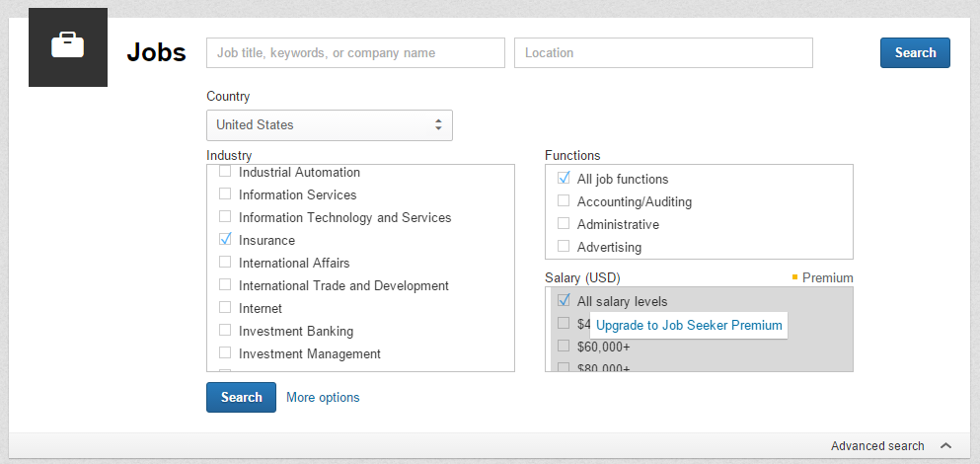Toggle the All job functions checkbox
Viewport: 980px width, 464px height.
[564, 179]
